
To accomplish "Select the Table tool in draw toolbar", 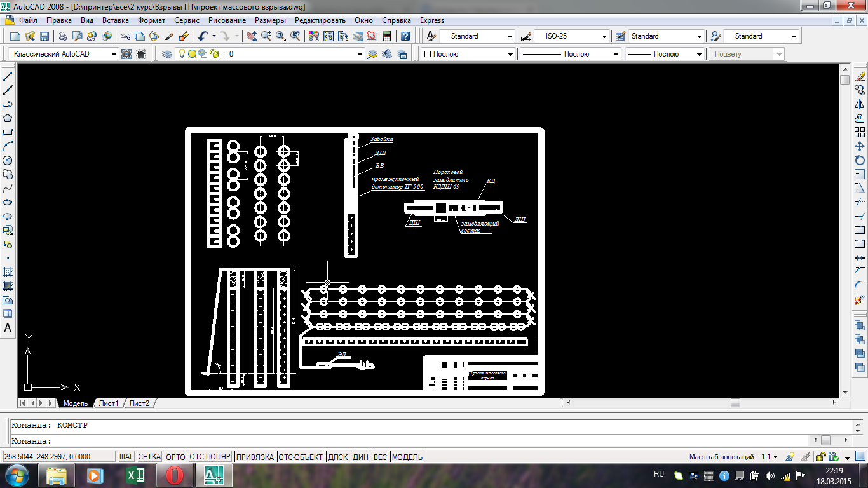I will coord(8,314).
